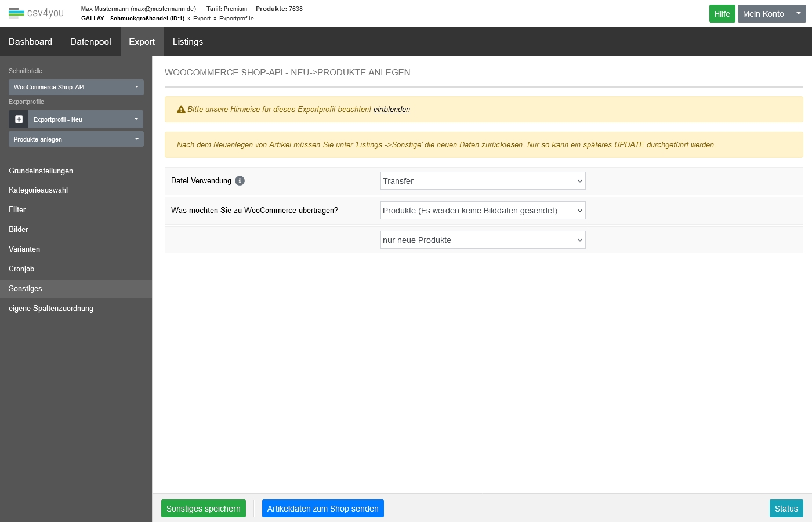This screenshot has width=812, height=522.
Task: Click the warning triangle icon in the notice
Action: tap(181, 110)
